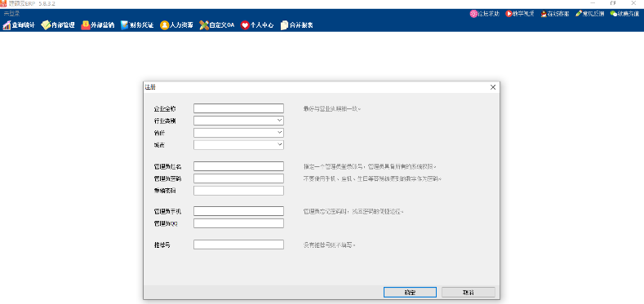Click the hint text beside 管理员密码 field

[x=372, y=178]
